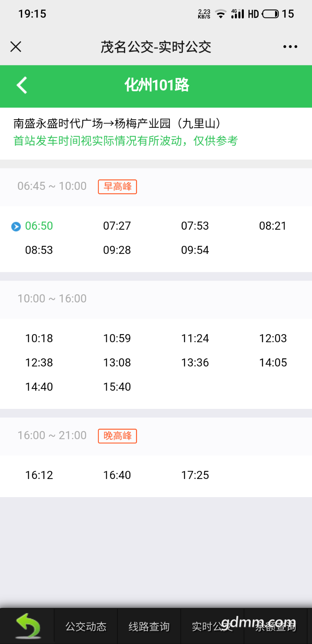Open 公交动态 bottom menu

[x=86, y=626]
